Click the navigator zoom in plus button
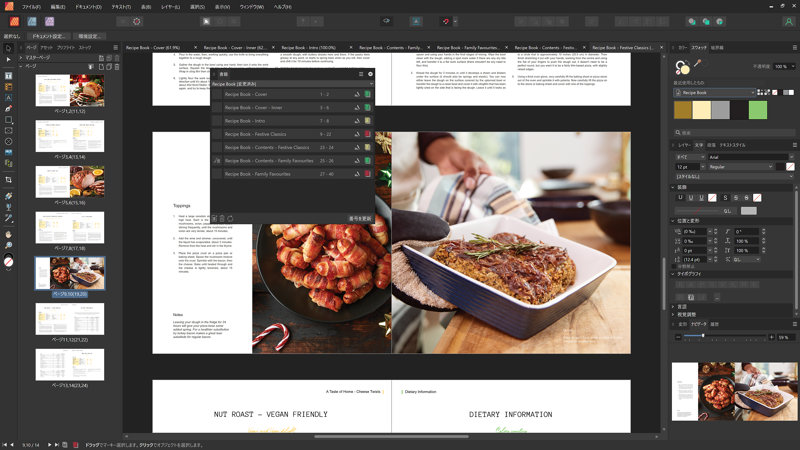 [771, 337]
